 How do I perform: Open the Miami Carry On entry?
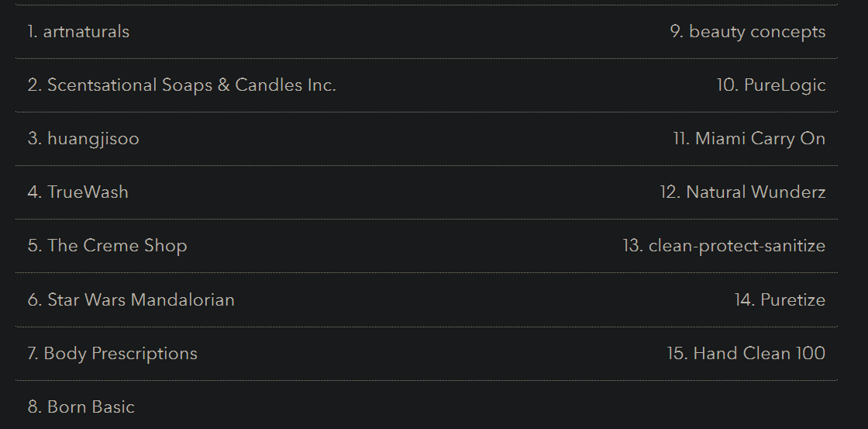click(749, 139)
